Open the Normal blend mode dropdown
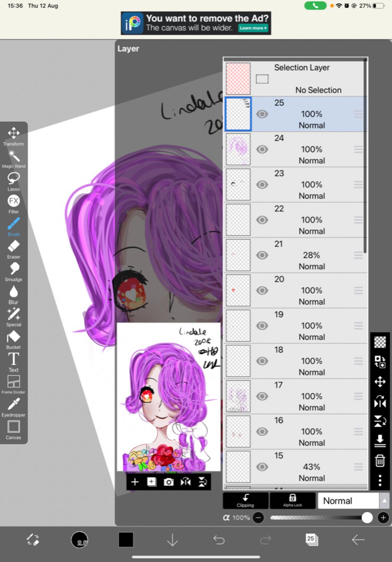Viewport: 392px width, 562px height. click(348, 501)
